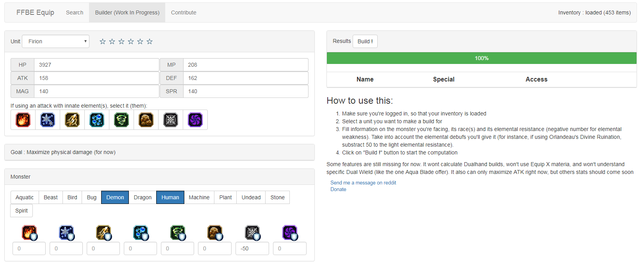The image size is (644, 280).
Task: Click the monster wind resistance icon
Action: tap(178, 233)
